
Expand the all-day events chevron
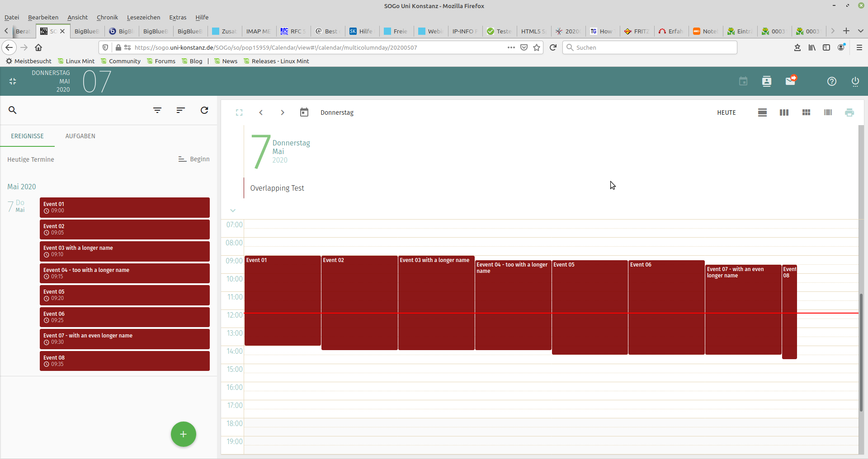(x=233, y=211)
